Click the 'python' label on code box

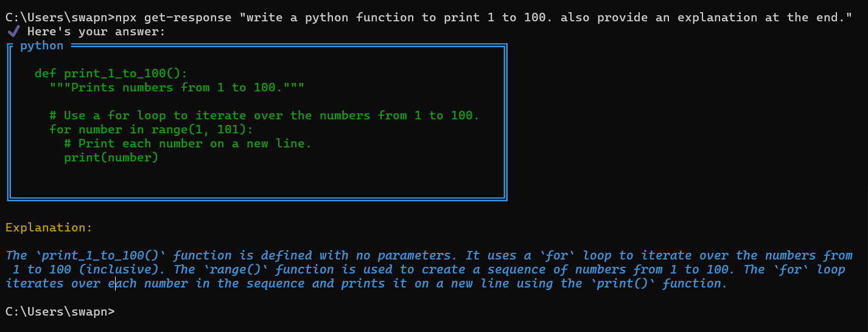pyautogui.click(x=42, y=46)
